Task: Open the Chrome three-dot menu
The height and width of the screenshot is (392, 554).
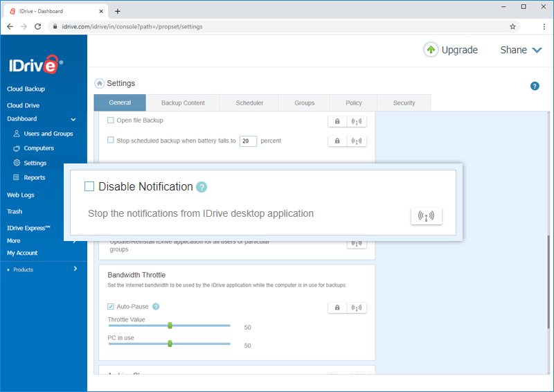Action: coord(544,26)
